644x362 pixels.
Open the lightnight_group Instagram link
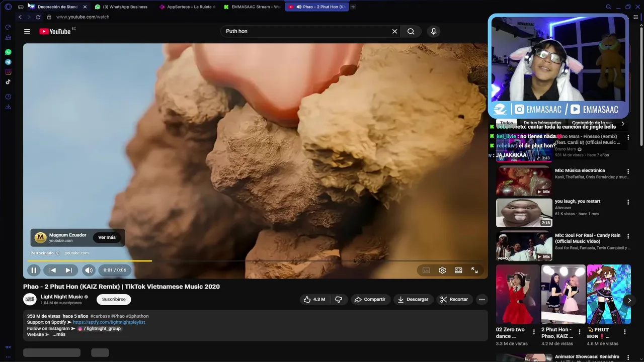[x=100, y=328]
